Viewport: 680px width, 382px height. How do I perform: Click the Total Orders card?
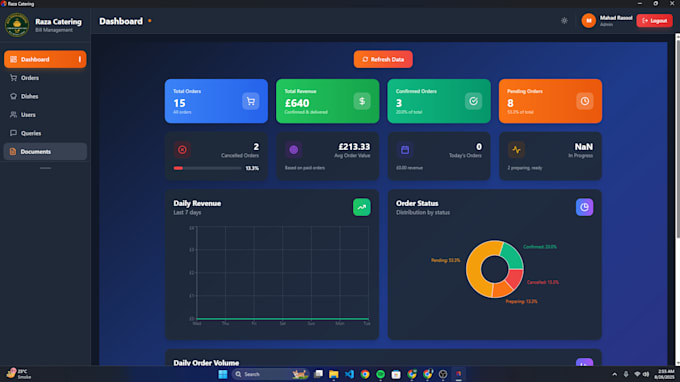(x=216, y=101)
